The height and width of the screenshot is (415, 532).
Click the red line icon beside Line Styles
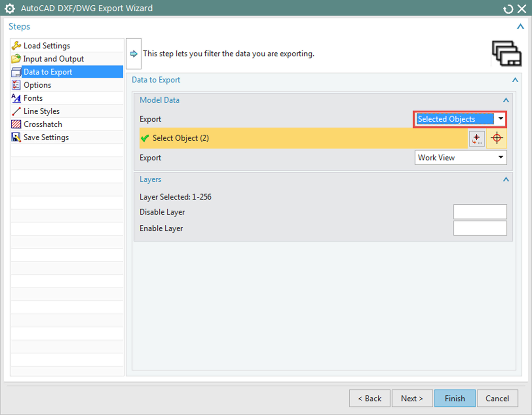pos(16,111)
